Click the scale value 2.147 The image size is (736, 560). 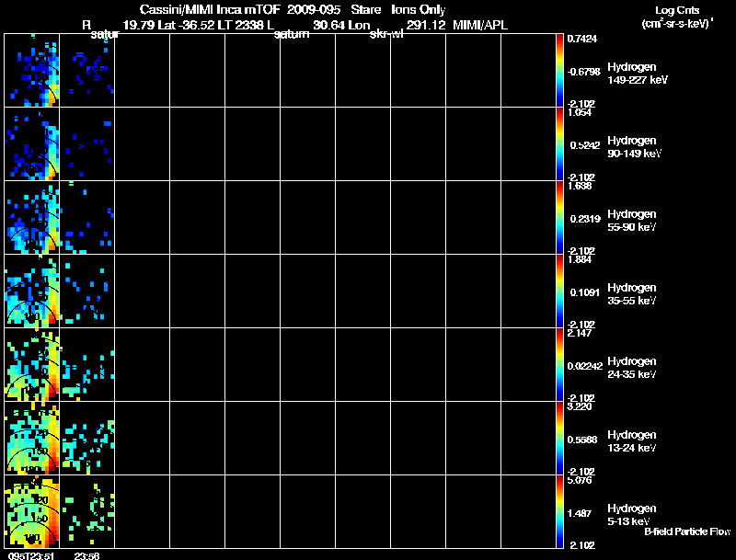click(x=580, y=334)
